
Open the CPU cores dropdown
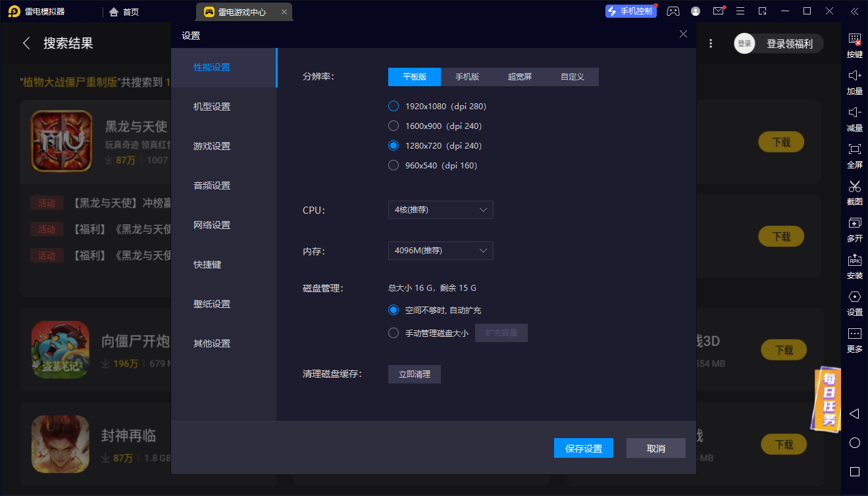pos(441,210)
